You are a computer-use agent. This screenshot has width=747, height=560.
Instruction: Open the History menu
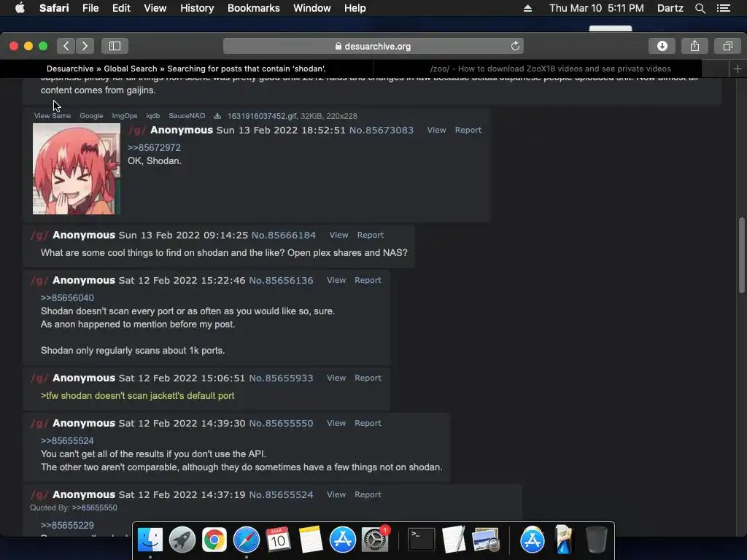(197, 8)
